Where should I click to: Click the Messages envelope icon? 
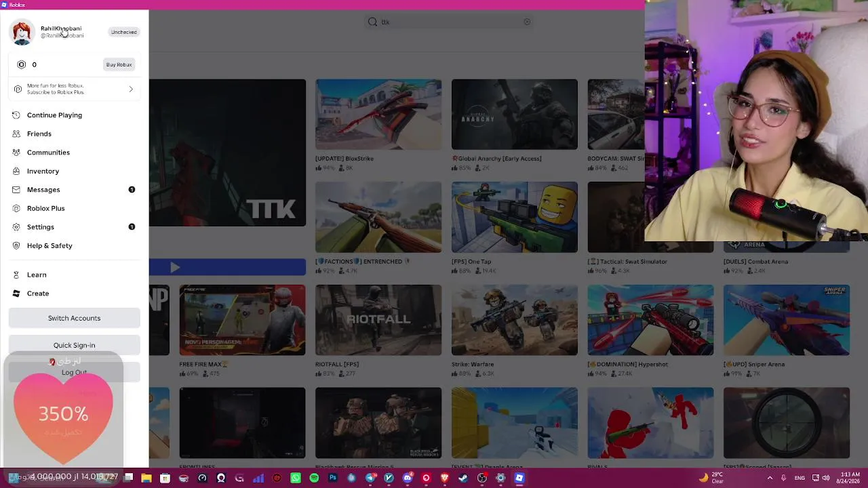16,190
